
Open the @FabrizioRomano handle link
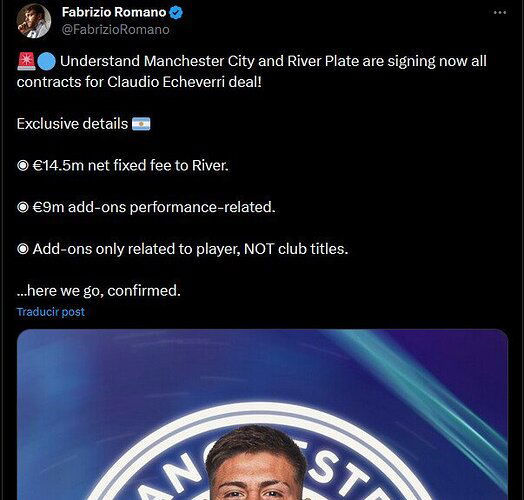pyautogui.click(x=116, y=29)
